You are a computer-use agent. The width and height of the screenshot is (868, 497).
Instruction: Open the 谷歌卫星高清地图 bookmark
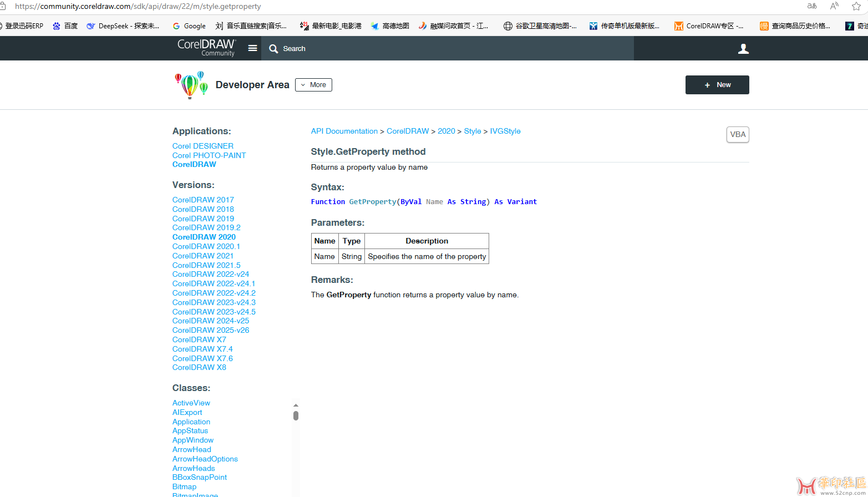click(x=540, y=26)
